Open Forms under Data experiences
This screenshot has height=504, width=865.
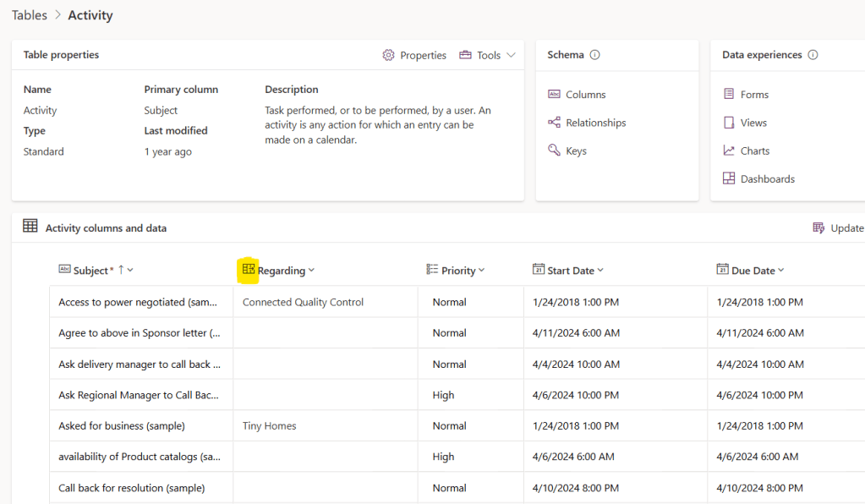click(753, 94)
